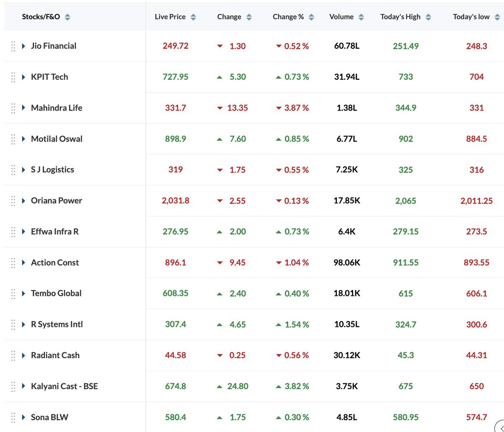504x432 pixels.
Task: Select live price 608.35 for Tembo Global
Action: pos(176,293)
